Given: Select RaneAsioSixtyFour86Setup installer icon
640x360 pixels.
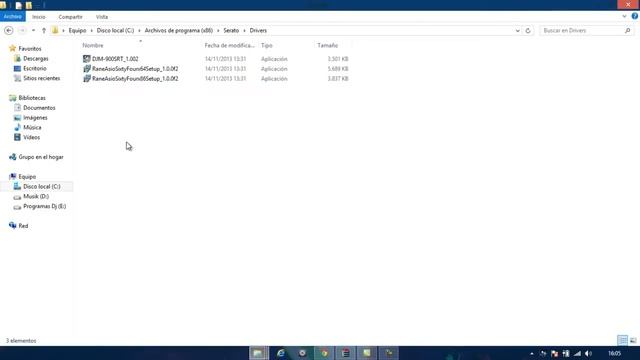Looking at the screenshot, I should point(87,78).
